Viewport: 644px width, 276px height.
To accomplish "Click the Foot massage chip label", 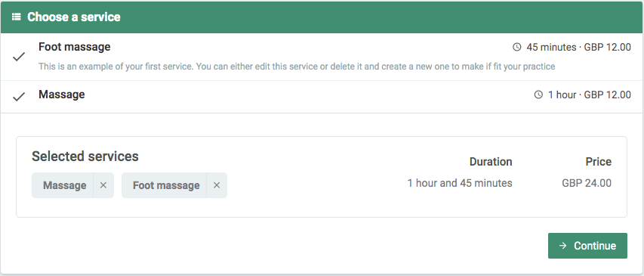I will [166, 185].
